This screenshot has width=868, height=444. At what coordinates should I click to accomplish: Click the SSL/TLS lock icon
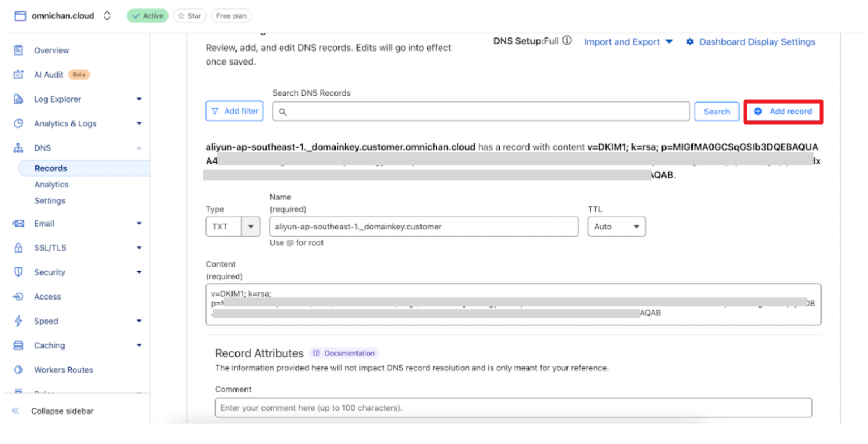18,248
